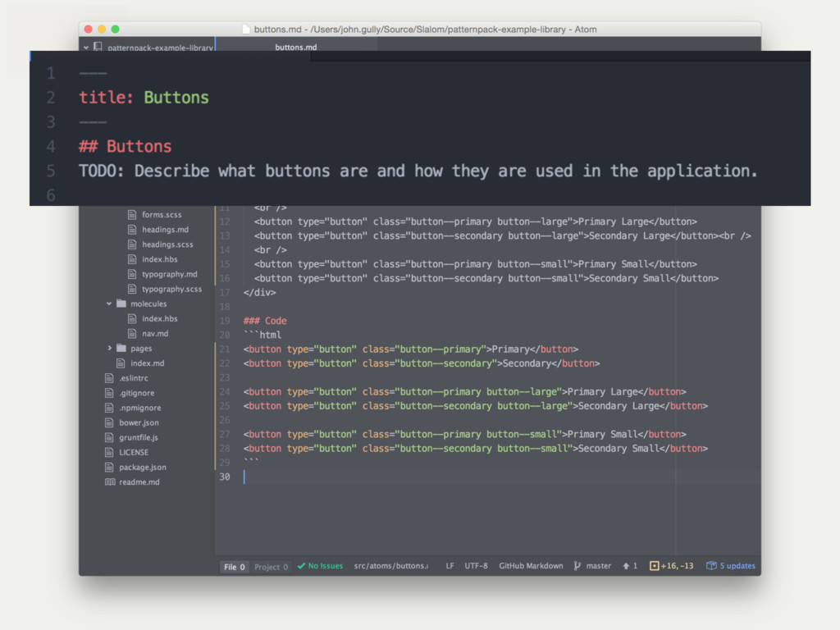Click the file icon beside typography.scss
Viewport: 840px width, 630px height.
pos(132,290)
